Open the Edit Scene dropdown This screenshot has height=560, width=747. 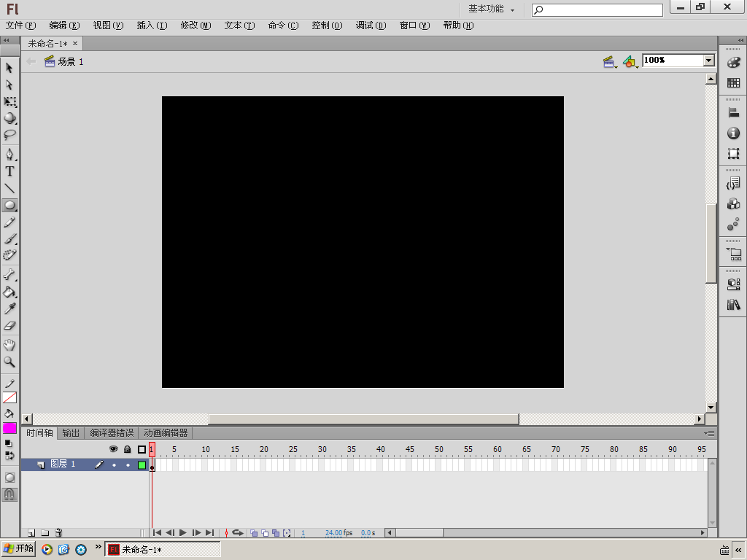pos(610,61)
